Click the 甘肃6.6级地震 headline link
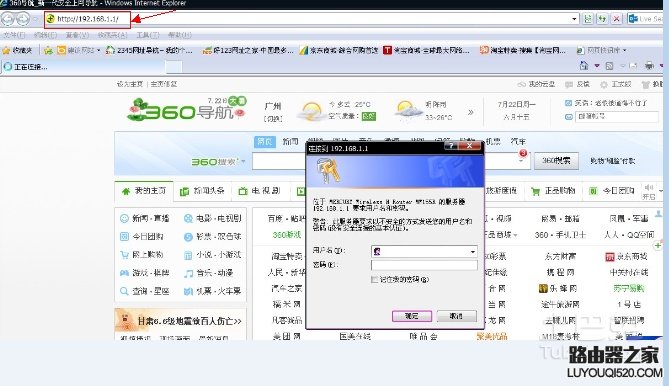The width and height of the screenshot is (669, 386). pyautogui.click(x=189, y=321)
